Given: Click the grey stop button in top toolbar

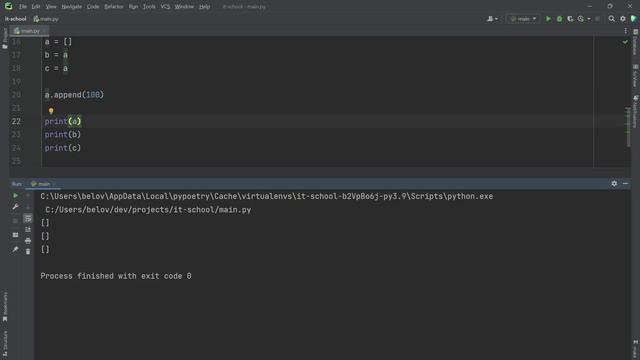Looking at the screenshot, I should [598, 19].
